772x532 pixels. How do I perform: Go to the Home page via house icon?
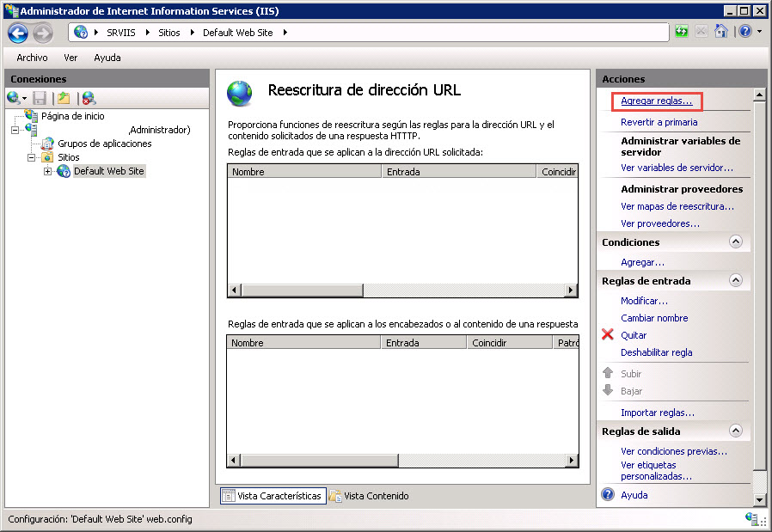pyautogui.click(x=721, y=32)
